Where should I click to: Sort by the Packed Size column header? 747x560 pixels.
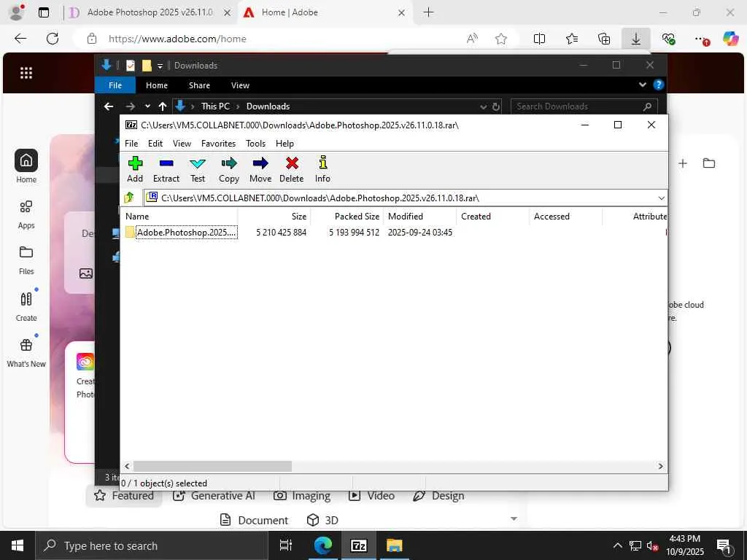tap(347, 216)
